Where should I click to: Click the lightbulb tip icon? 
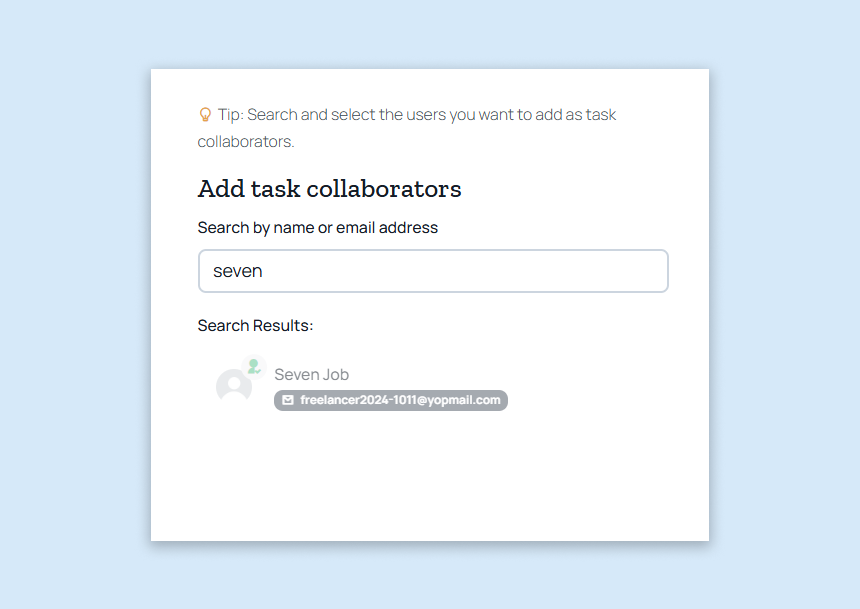pyautogui.click(x=205, y=115)
